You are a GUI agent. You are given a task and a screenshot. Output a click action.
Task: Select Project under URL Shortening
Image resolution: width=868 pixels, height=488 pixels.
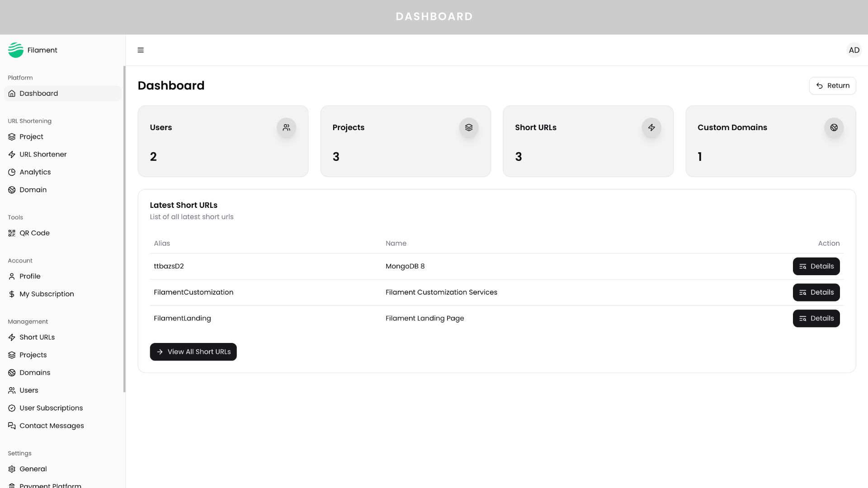click(x=31, y=137)
